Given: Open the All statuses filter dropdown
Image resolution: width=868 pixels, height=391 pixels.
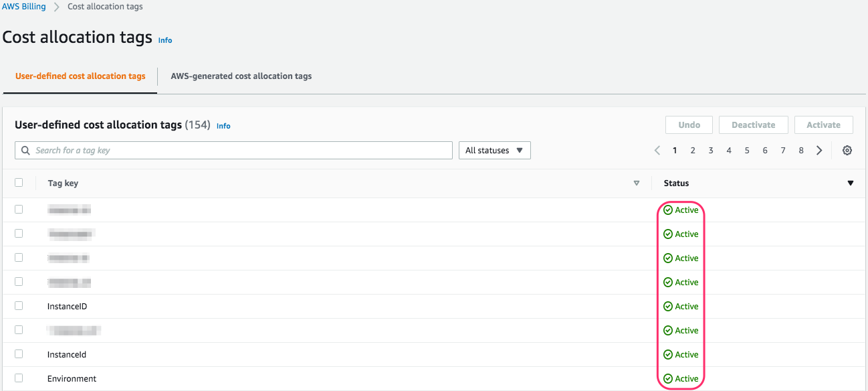Looking at the screenshot, I should 494,151.
